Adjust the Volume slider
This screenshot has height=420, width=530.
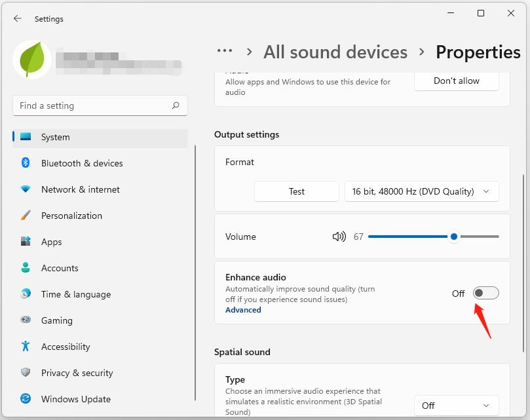click(x=454, y=237)
